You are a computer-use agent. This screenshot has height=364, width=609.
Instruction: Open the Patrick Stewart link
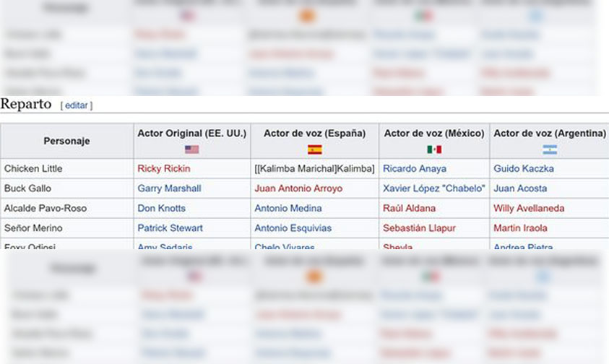170,228
